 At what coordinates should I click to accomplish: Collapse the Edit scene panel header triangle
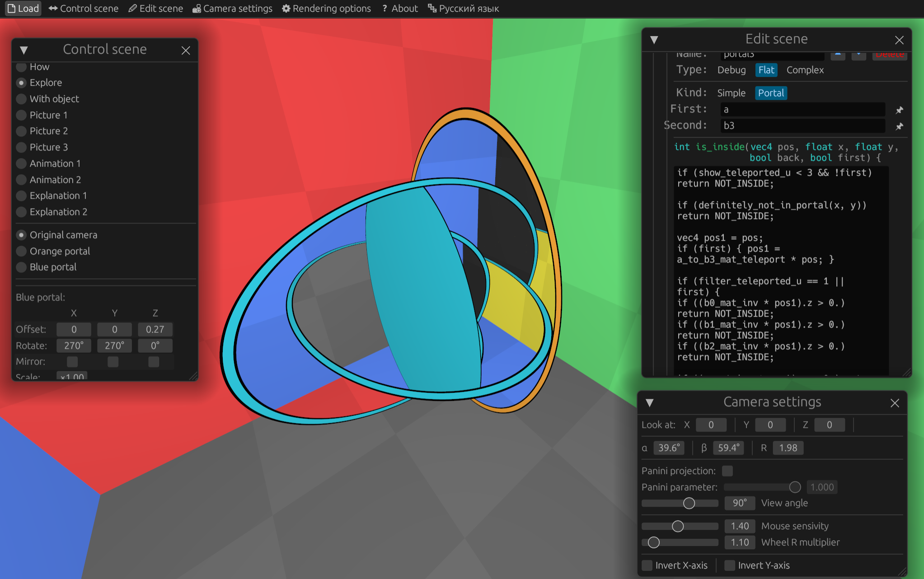(654, 40)
